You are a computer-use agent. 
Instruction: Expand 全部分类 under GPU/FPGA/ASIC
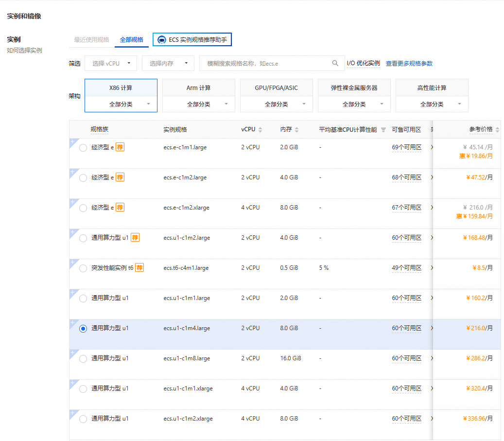point(277,104)
